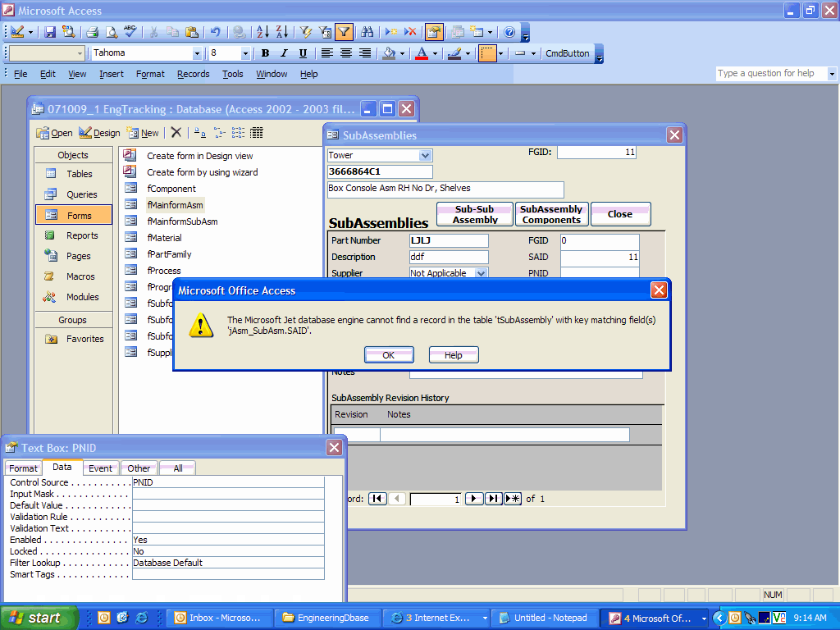Click the Undo arrow icon
Screen dimensions: 840x630
[x=215, y=32]
